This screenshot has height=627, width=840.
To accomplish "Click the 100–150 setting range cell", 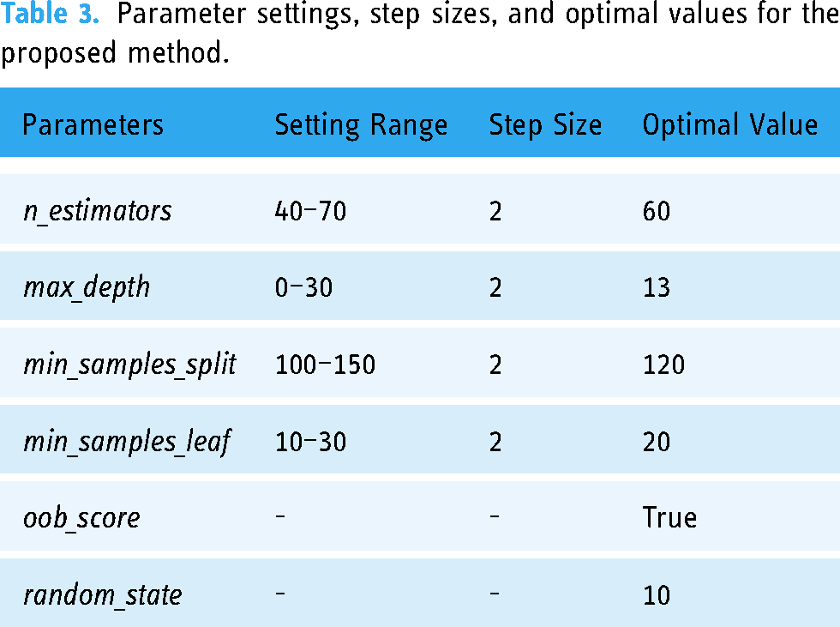I will tap(325, 365).
